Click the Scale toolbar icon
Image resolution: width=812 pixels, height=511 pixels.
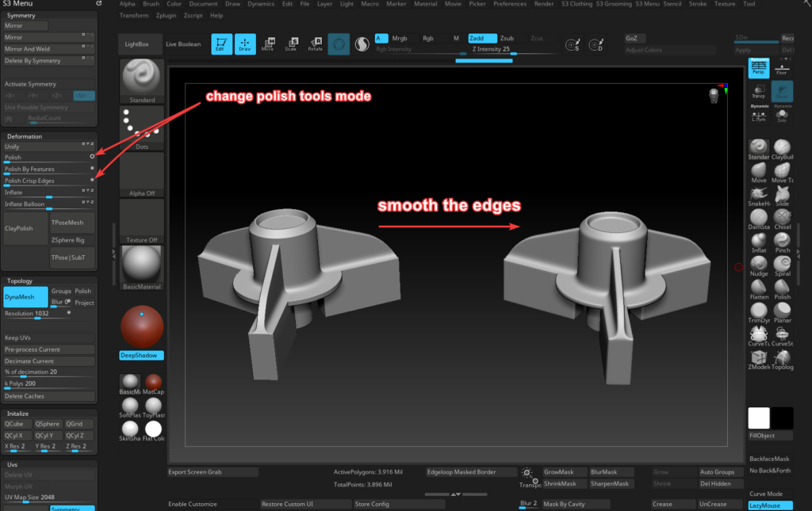click(x=293, y=44)
